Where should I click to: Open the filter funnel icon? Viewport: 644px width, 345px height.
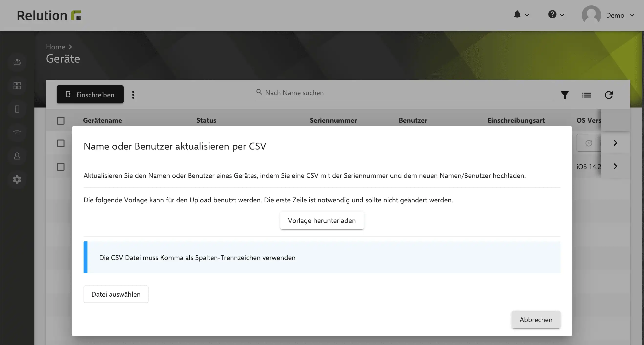pyautogui.click(x=565, y=95)
